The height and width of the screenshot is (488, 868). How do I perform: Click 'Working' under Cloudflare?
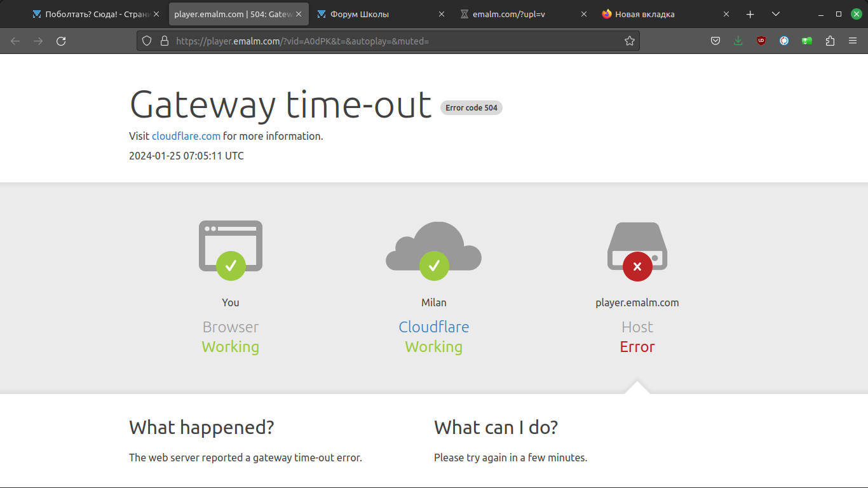pos(434,347)
